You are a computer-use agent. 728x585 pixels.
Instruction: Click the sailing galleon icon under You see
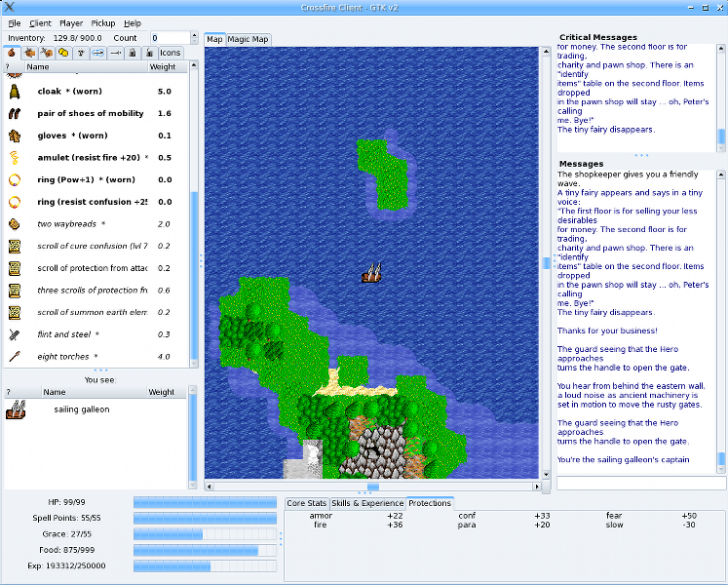(15, 410)
